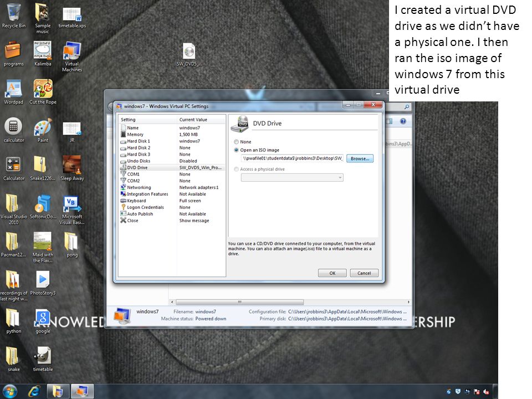Open the Sample music folder icon
Viewport: 532px width, 399px height.
click(43, 18)
